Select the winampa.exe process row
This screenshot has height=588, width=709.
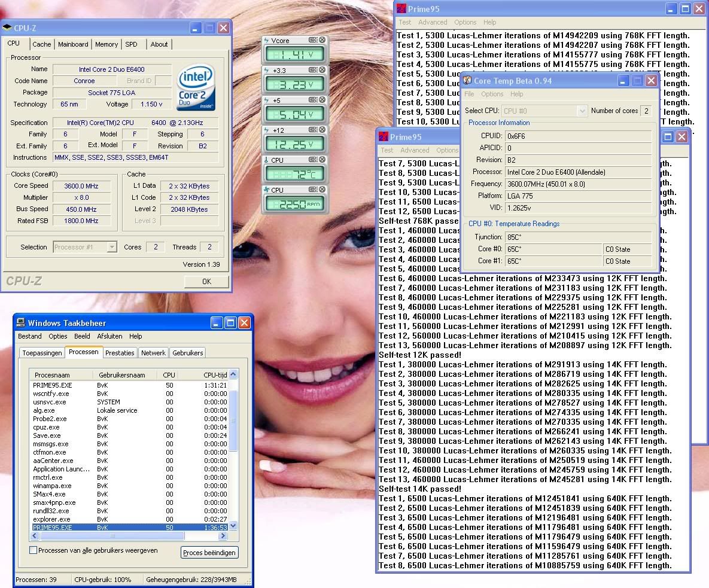tap(130, 486)
